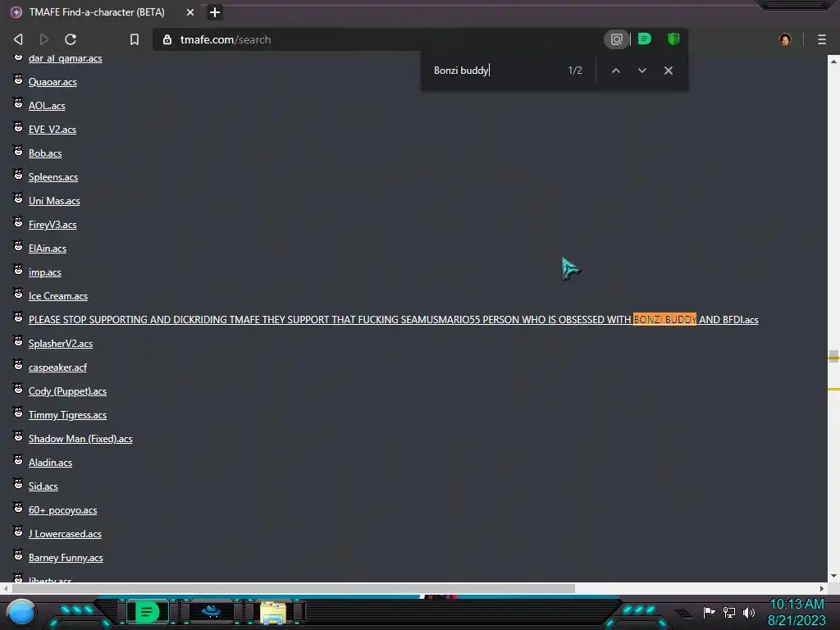Open Ice Cream.acs link
This screenshot has height=630, width=840.
click(x=58, y=295)
